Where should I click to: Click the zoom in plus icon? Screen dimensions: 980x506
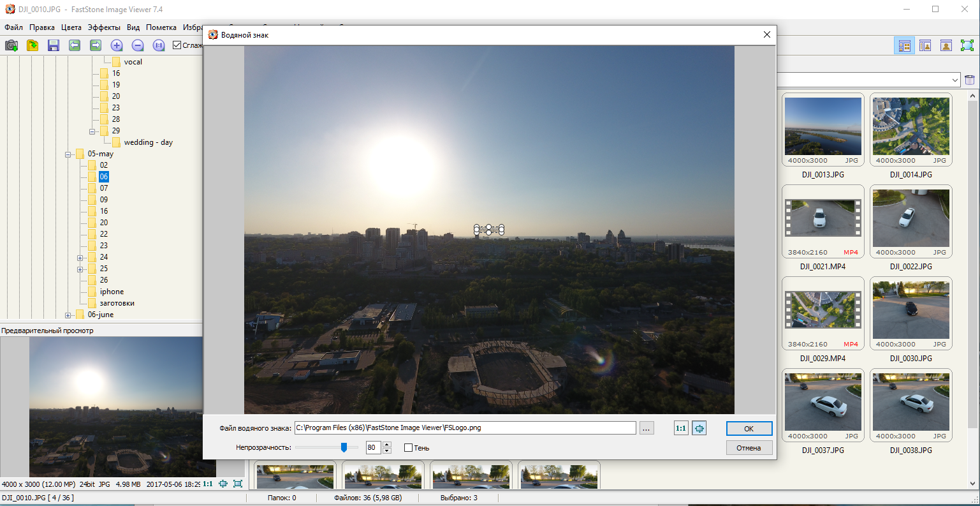click(117, 45)
